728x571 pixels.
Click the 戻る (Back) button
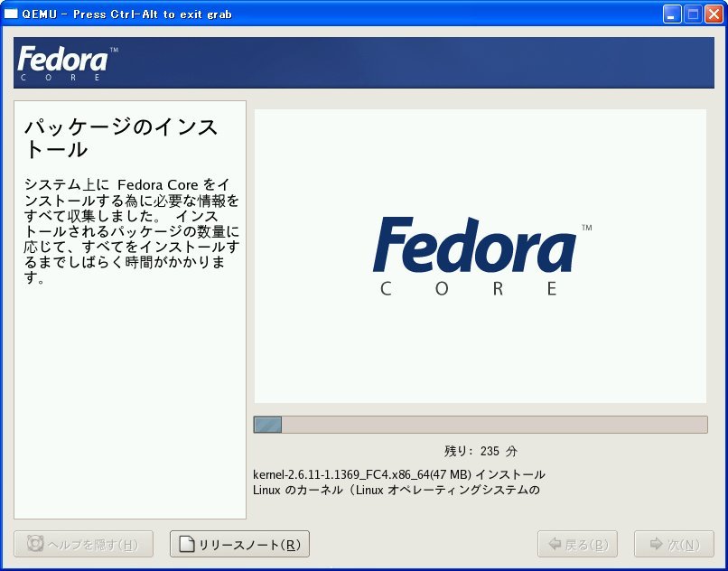point(577,544)
